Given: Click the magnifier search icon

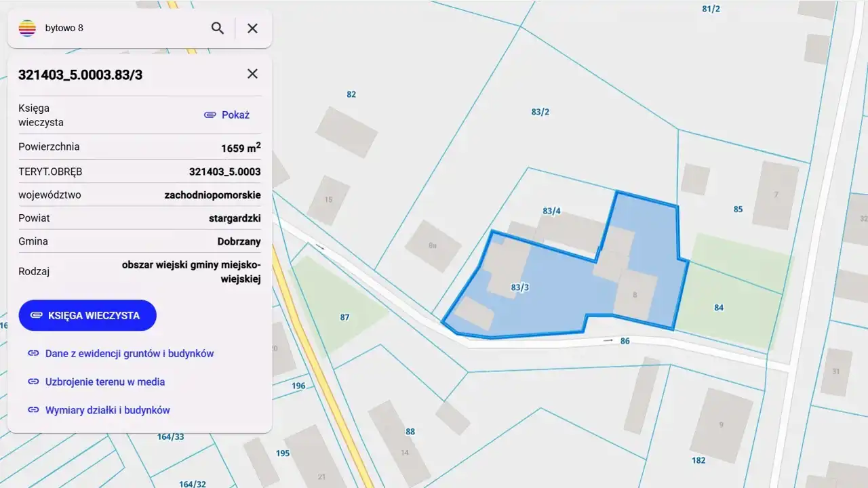Looking at the screenshot, I should (x=217, y=28).
